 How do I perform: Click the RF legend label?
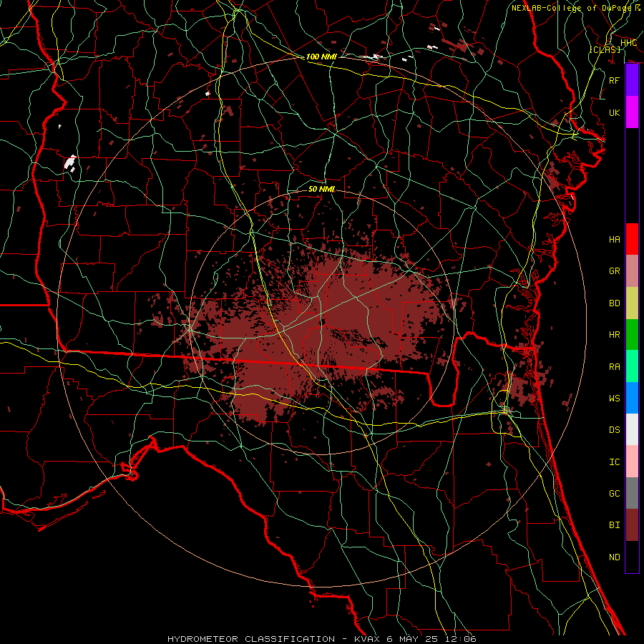pos(615,80)
